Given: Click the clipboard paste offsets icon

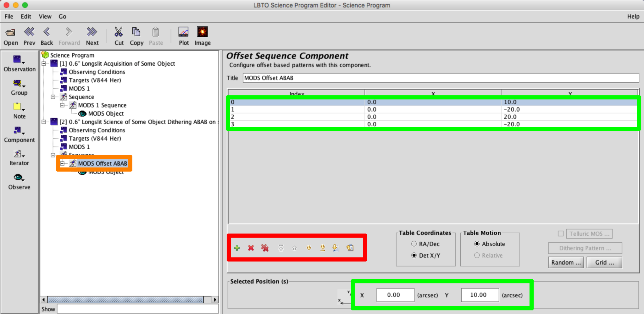Looking at the screenshot, I should tap(350, 248).
